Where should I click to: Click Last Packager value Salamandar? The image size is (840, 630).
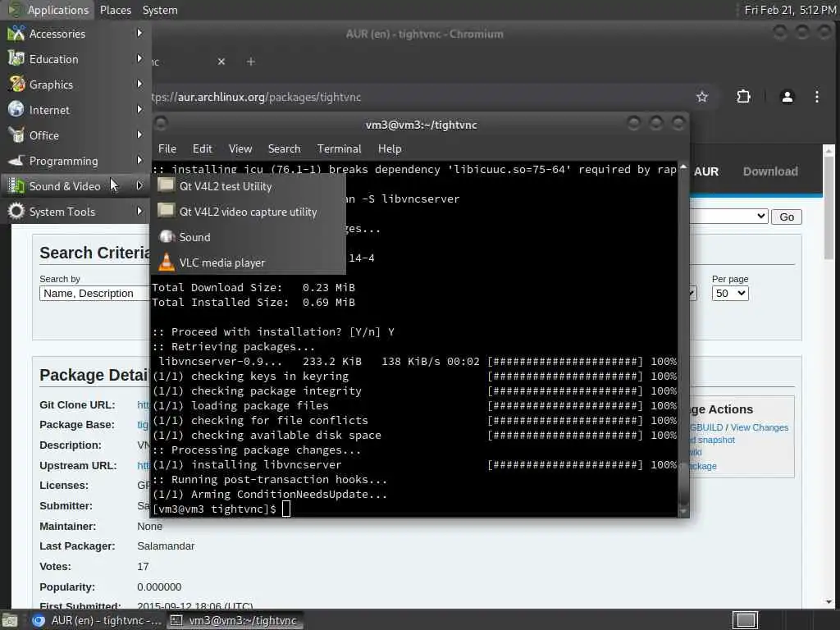166,546
